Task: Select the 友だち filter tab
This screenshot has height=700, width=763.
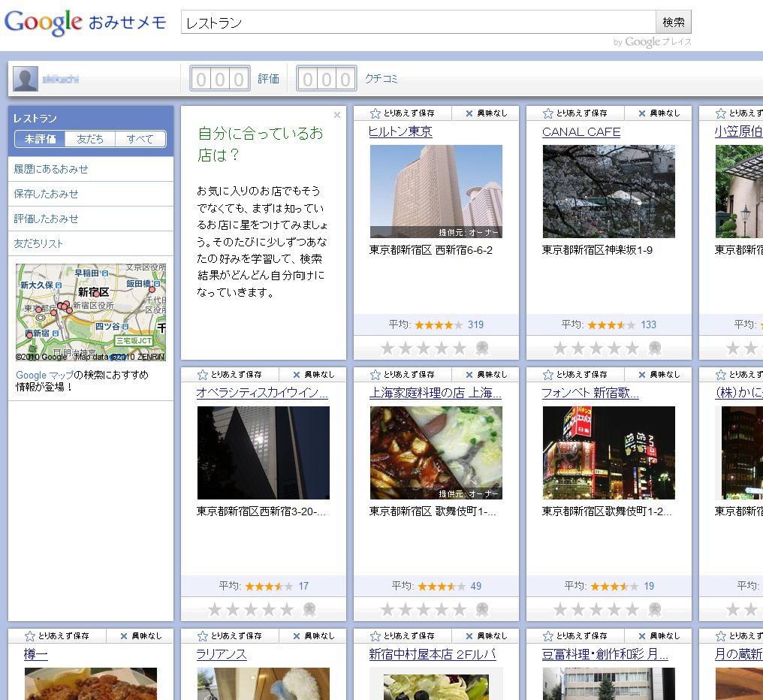Action: pyautogui.click(x=90, y=139)
